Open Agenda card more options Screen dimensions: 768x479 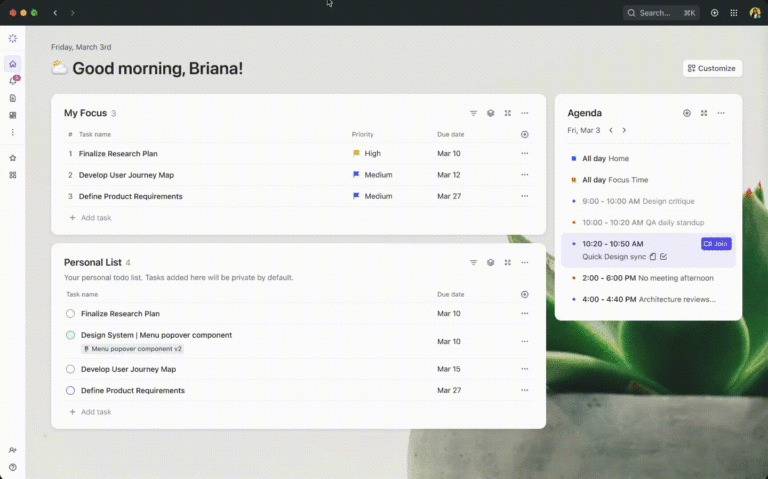[721, 113]
